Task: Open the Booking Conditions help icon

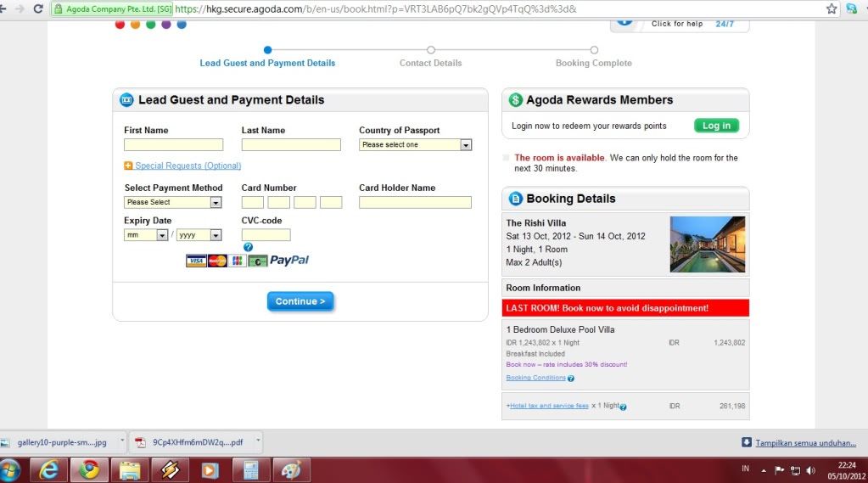Action: pyautogui.click(x=571, y=379)
